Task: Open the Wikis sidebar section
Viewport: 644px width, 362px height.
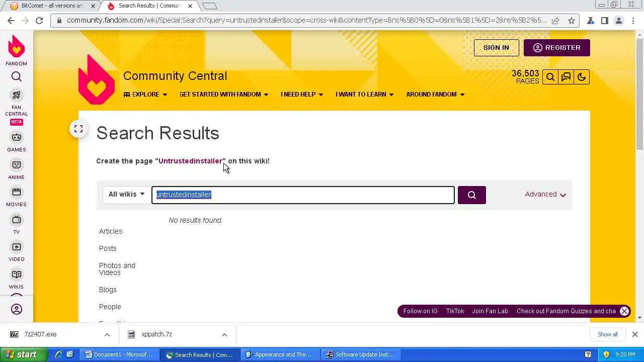Action: tap(17, 279)
